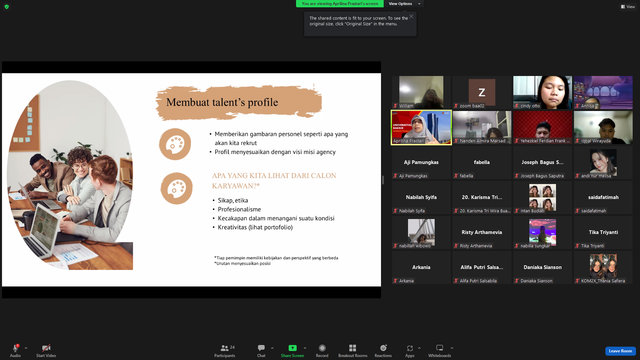
Task: Select KDMZK_Thania Safiera's tile
Action: point(603,267)
